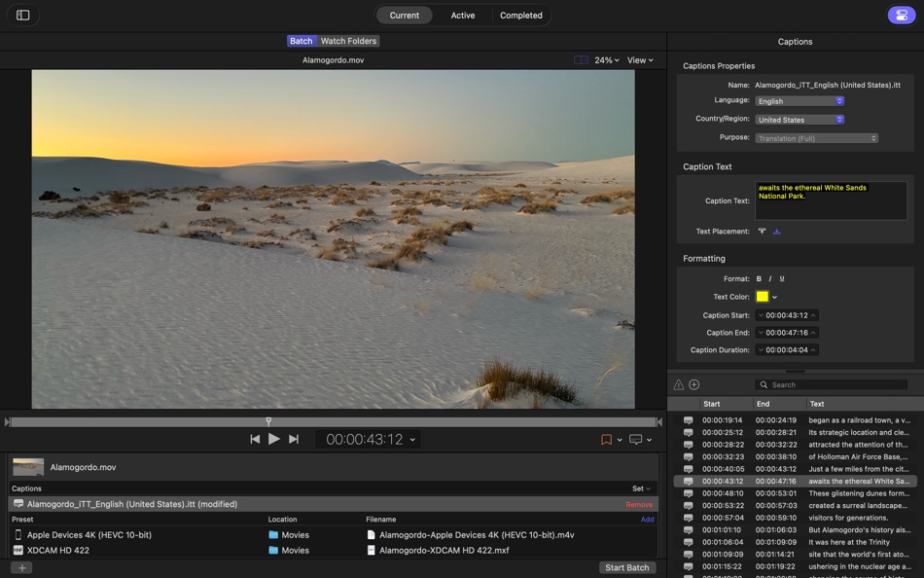Go to next marker button
The image size is (924, 578).
pyautogui.click(x=294, y=440)
